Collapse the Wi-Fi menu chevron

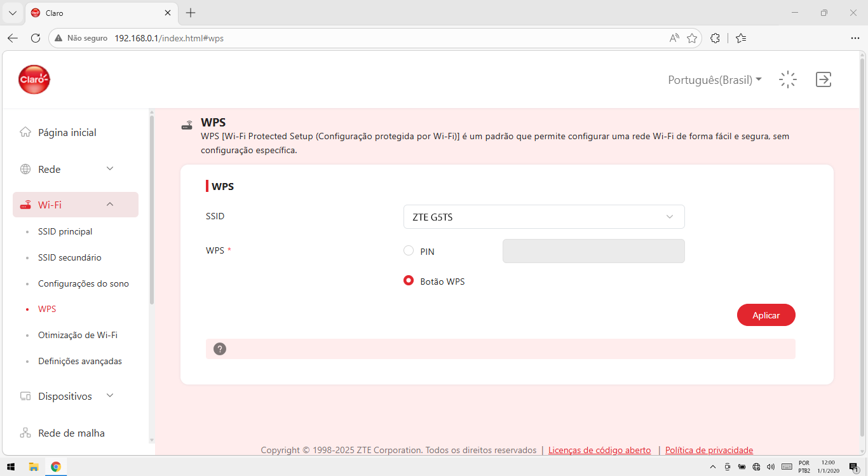[x=110, y=204]
